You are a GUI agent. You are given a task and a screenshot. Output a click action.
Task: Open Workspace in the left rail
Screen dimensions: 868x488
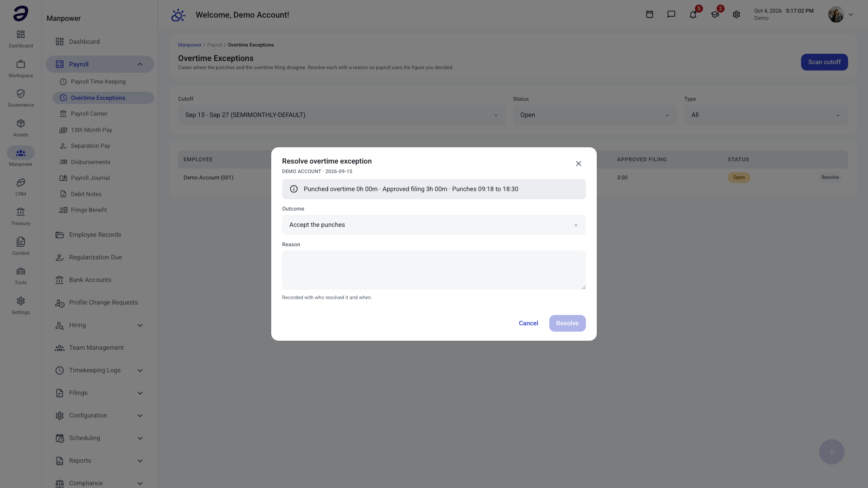point(21,69)
